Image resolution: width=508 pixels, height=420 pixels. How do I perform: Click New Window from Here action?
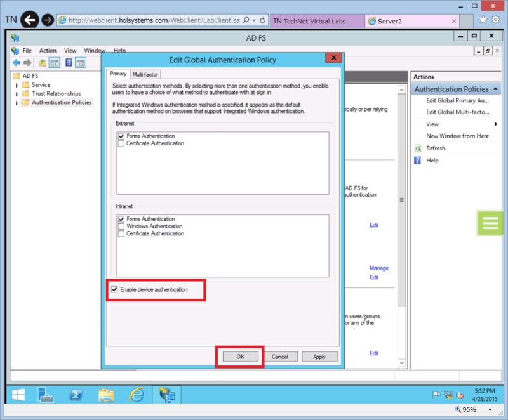pos(457,136)
